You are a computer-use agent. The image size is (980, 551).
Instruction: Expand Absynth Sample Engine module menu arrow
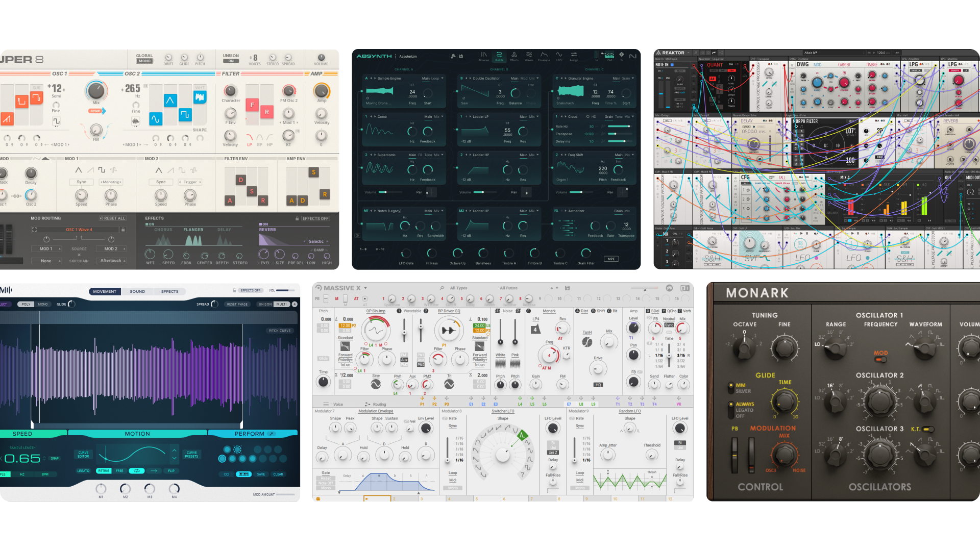coord(442,79)
